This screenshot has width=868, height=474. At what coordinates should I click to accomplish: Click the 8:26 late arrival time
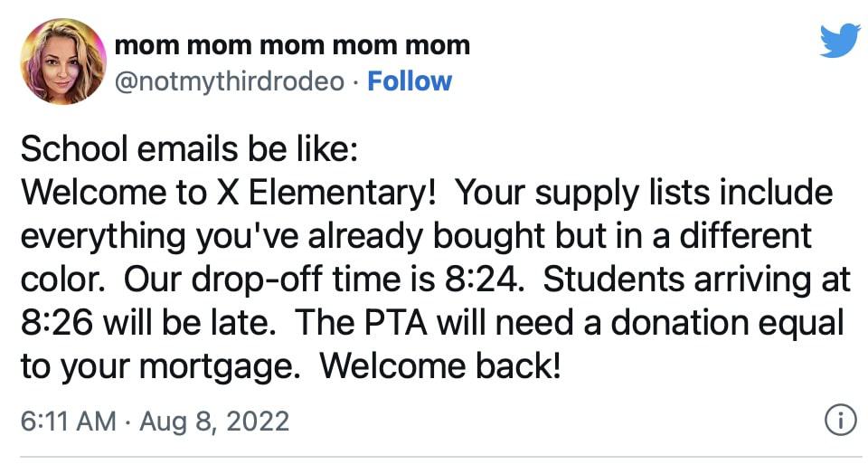(57, 323)
